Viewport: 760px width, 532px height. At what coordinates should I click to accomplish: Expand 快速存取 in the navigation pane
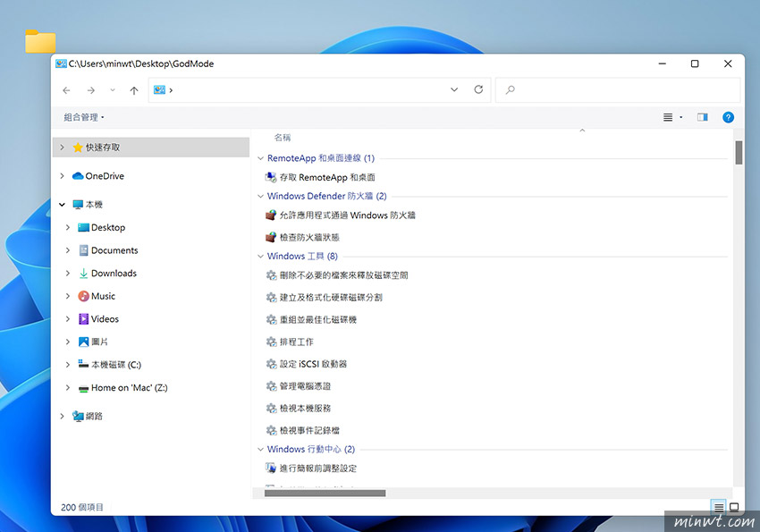[x=62, y=148]
